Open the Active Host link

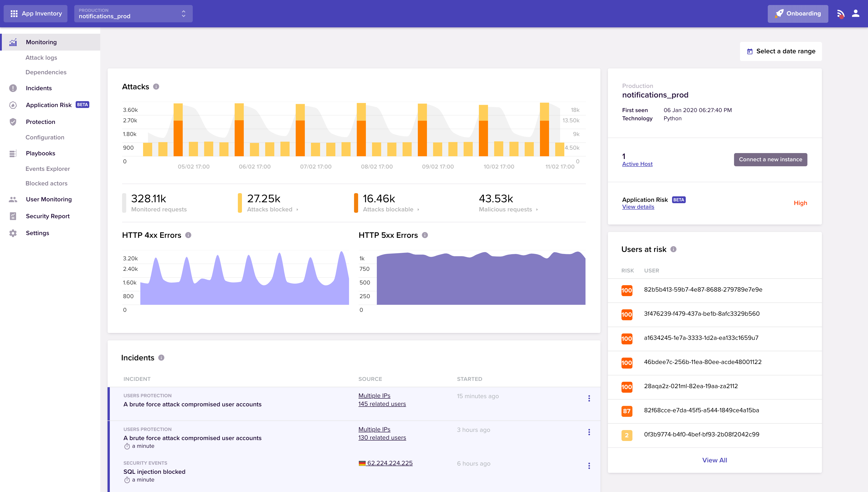pos(637,164)
